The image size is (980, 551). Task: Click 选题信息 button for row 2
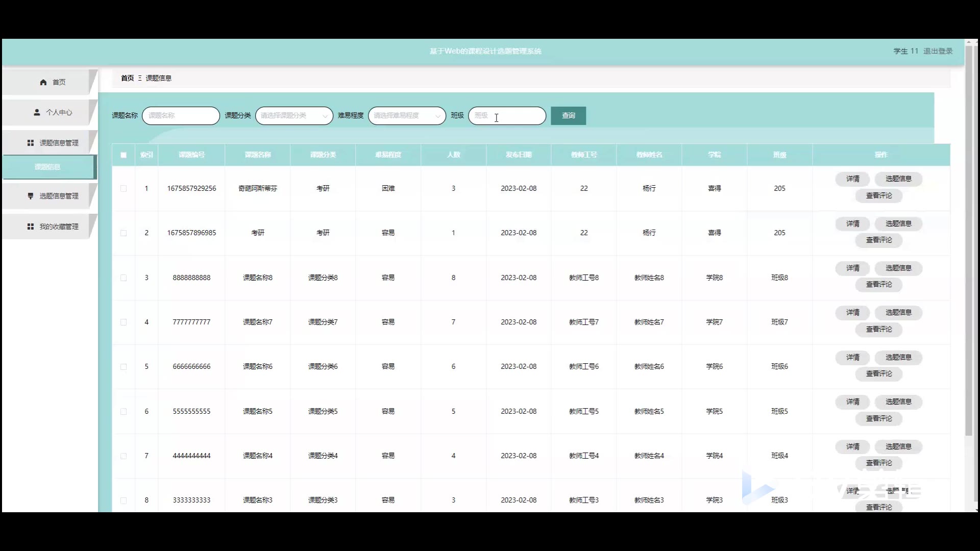(x=898, y=223)
